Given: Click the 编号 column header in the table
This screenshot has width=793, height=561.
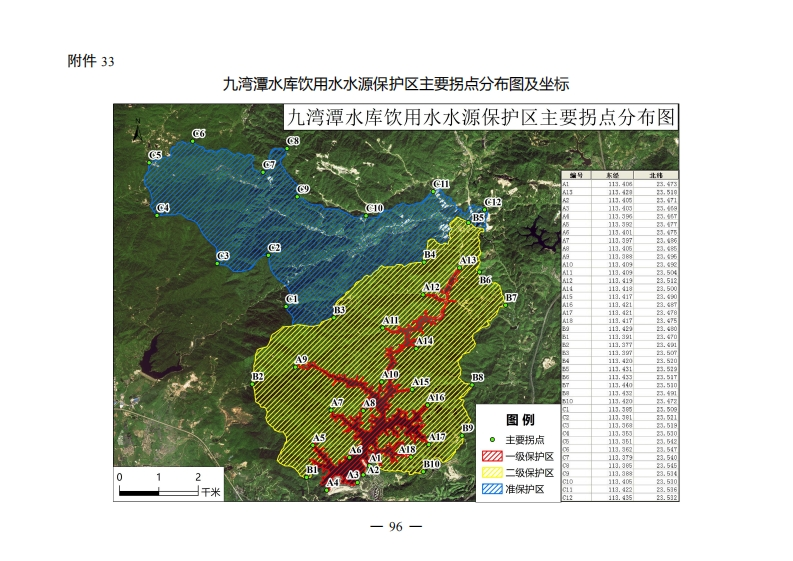Looking at the screenshot, I should (575, 175).
